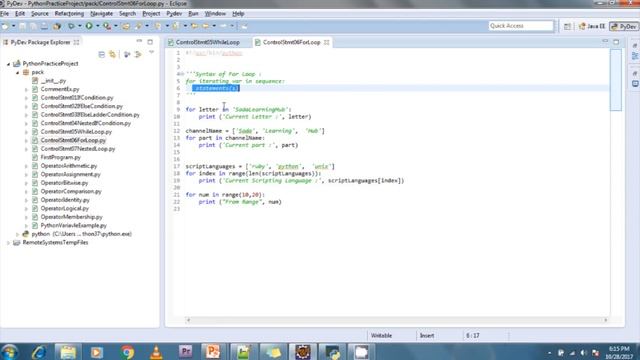The height and width of the screenshot is (360, 640).
Task: Click Collapse All in Package Explorer
Action: (x=102, y=54)
